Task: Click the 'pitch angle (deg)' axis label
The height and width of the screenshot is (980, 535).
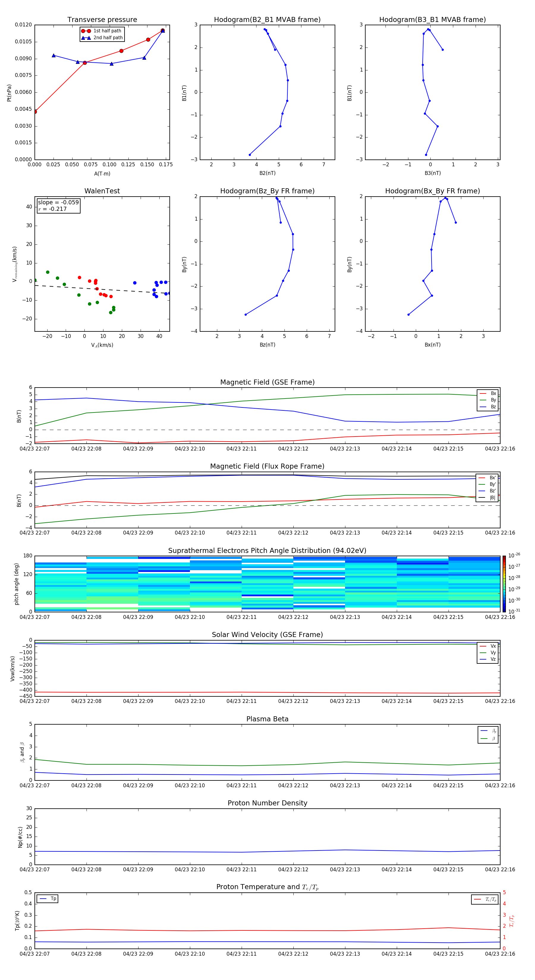Action: click(16, 584)
